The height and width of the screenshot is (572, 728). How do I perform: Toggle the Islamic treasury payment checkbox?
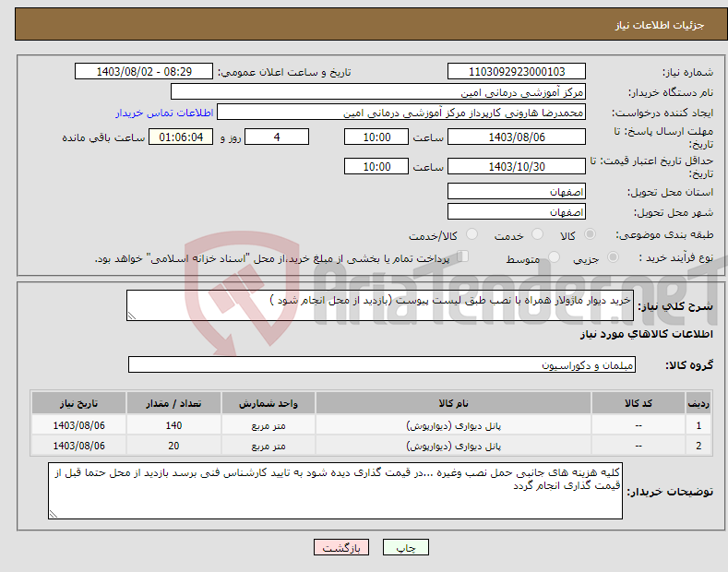click(463, 256)
